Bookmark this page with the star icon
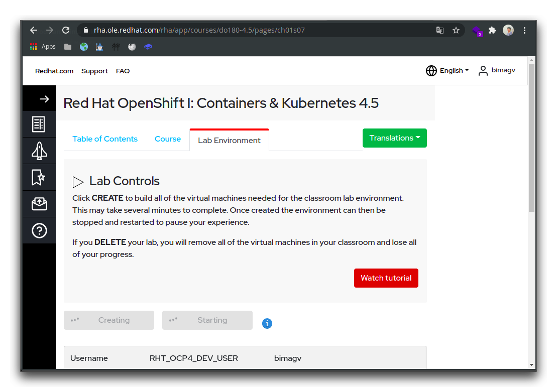557x392 pixels. 456,30
